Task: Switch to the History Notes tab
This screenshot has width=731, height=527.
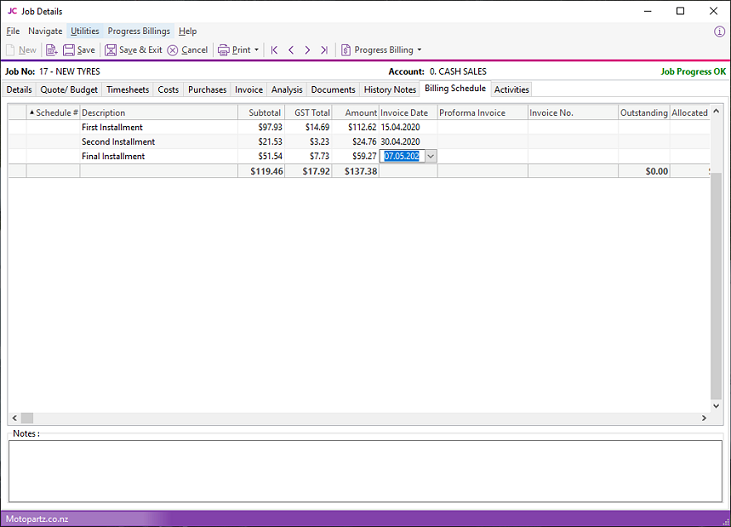Action: (390, 90)
